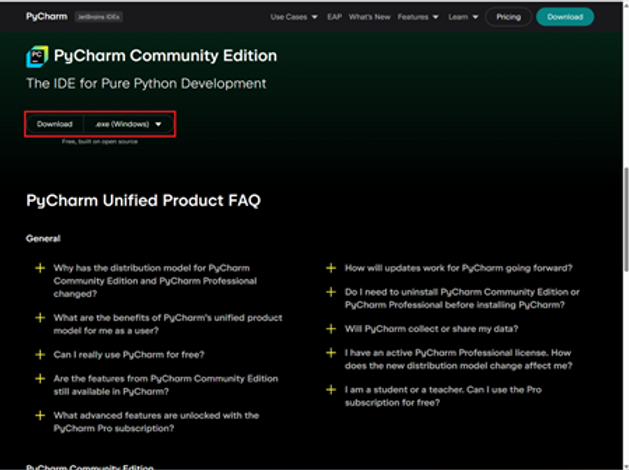The height and width of the screenshot is (470, 629).
Task: Open question 'Will PyCharm collect or share my data?'
Action: point(431,329)
